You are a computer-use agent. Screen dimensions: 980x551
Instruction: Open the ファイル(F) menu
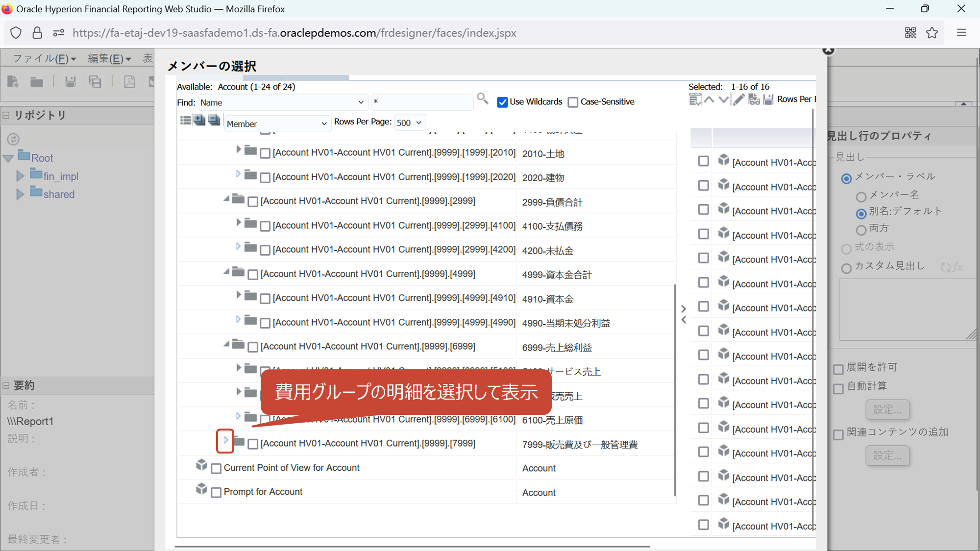coord(44,59)
